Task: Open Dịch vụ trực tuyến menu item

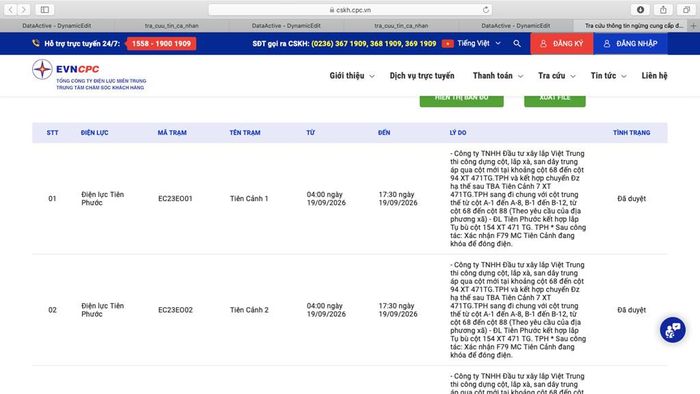Action: click(422, 76)
